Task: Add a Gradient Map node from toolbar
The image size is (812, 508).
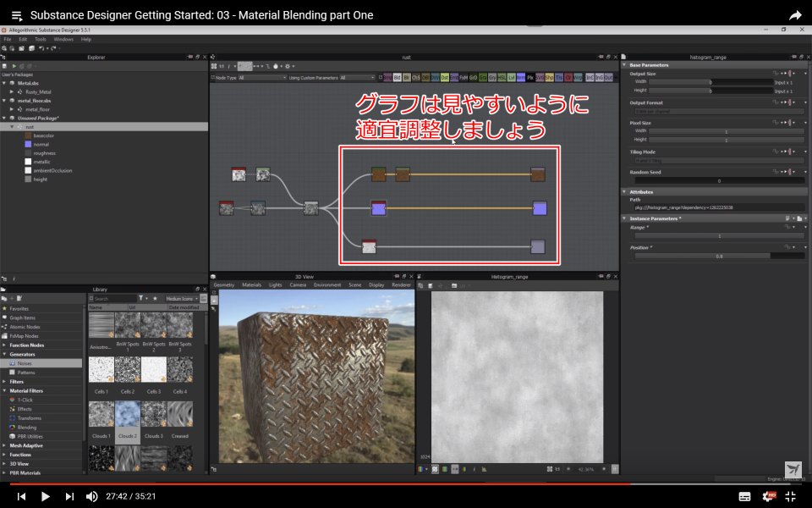Action: (483, 78)
